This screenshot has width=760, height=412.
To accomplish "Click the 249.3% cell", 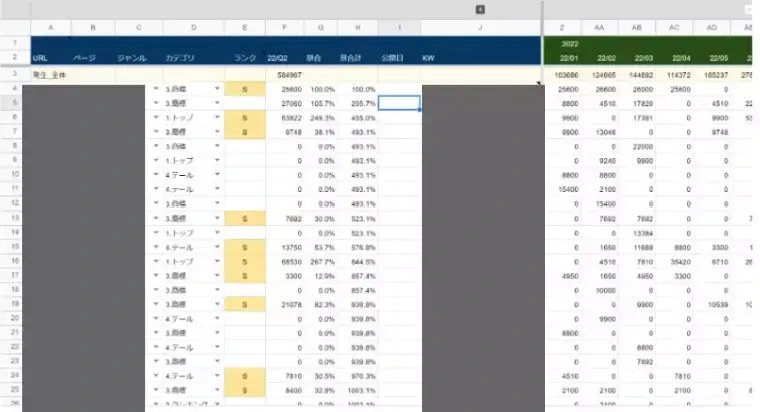I will click(x=323, y=118).
